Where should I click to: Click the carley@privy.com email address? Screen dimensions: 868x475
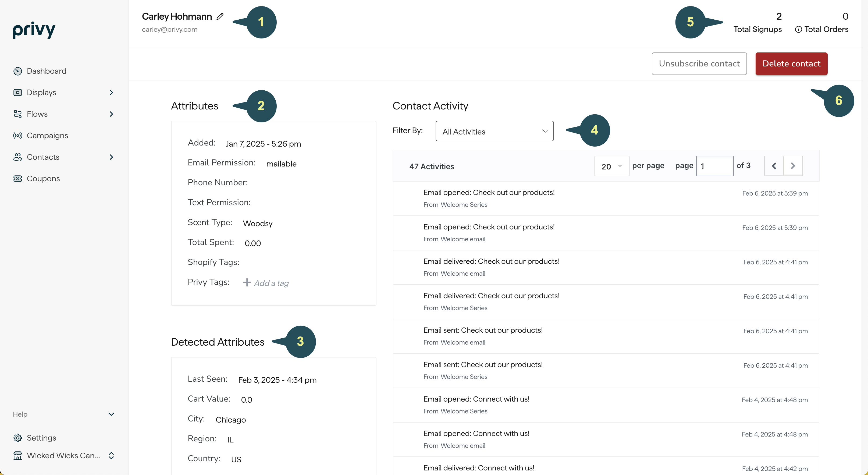169,30
